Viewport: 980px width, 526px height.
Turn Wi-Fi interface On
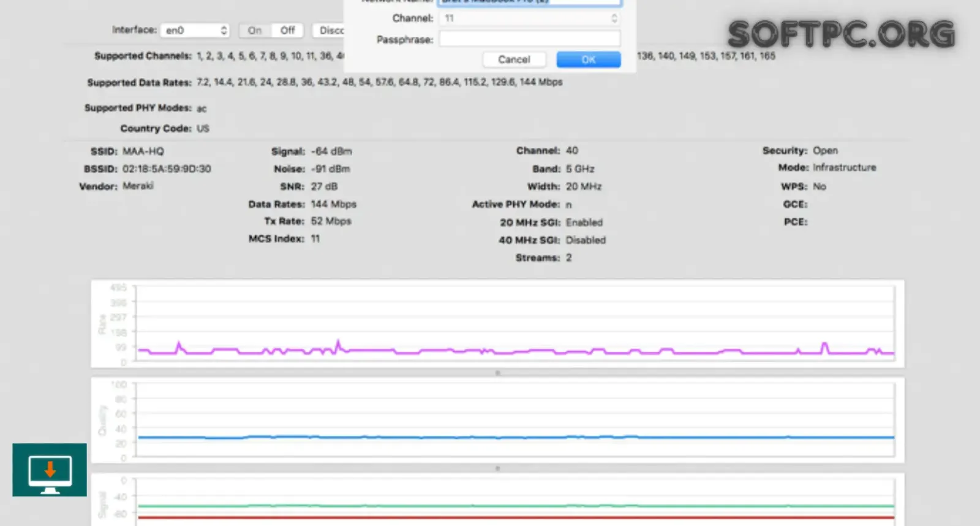(255, 30)
